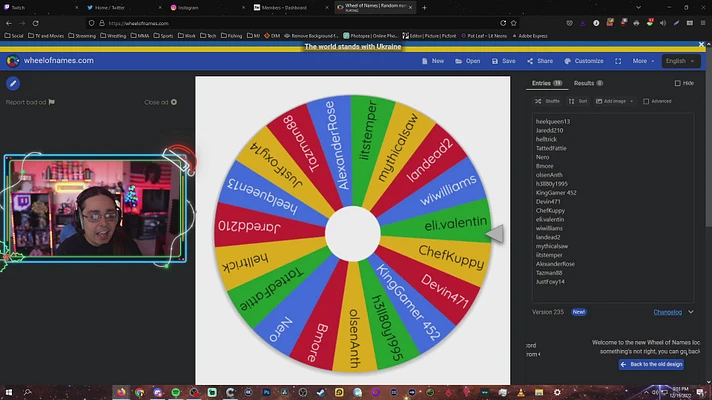Open the Streaming bookmarks folder
The height and width of the screenshot is (400, 712).
tap(82, 35)
